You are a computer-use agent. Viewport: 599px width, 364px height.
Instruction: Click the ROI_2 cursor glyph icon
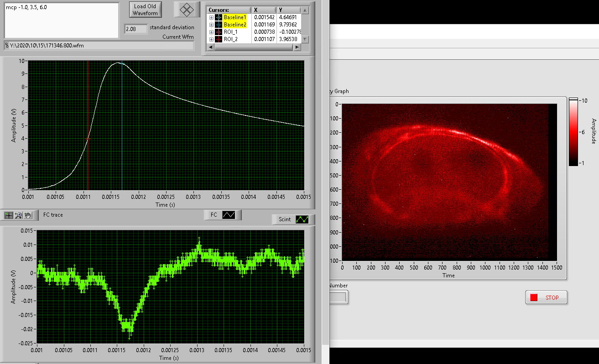219,39
